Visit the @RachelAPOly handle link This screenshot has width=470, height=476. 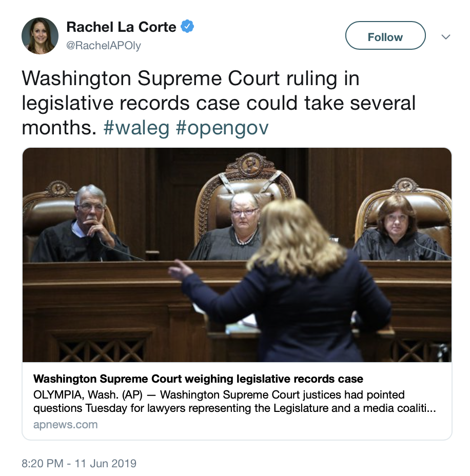104,46
